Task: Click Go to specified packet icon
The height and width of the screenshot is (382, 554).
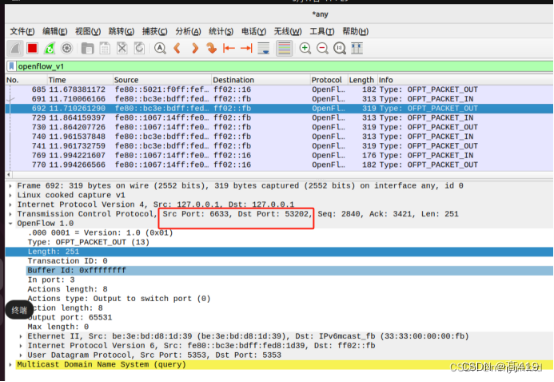Action: point(212,48)
